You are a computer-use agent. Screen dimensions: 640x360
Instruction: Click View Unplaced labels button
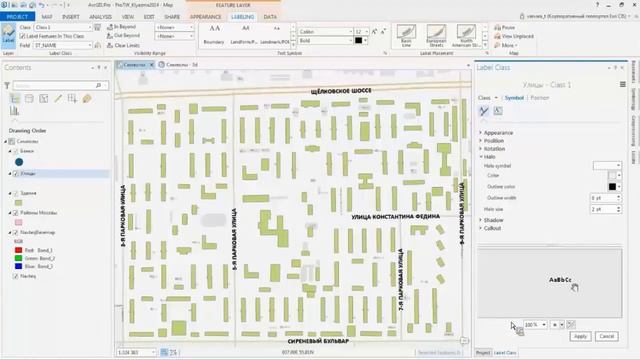pos(514,36)
